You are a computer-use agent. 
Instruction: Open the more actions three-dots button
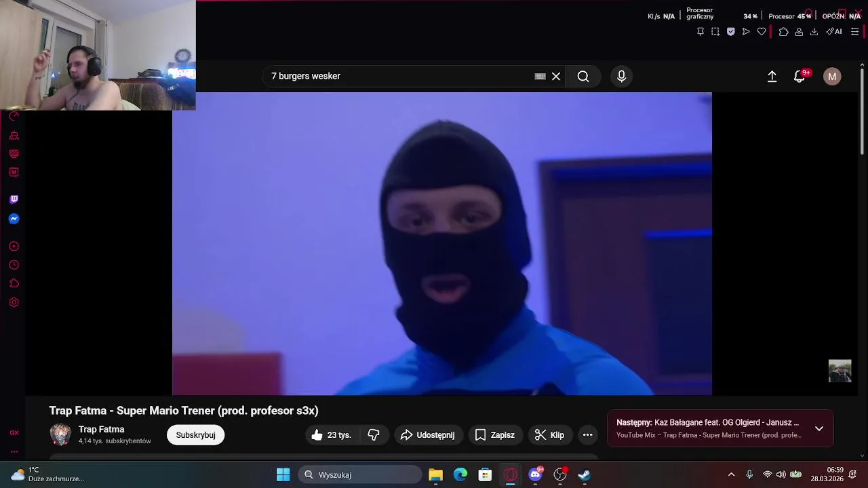tap(588, 435)
